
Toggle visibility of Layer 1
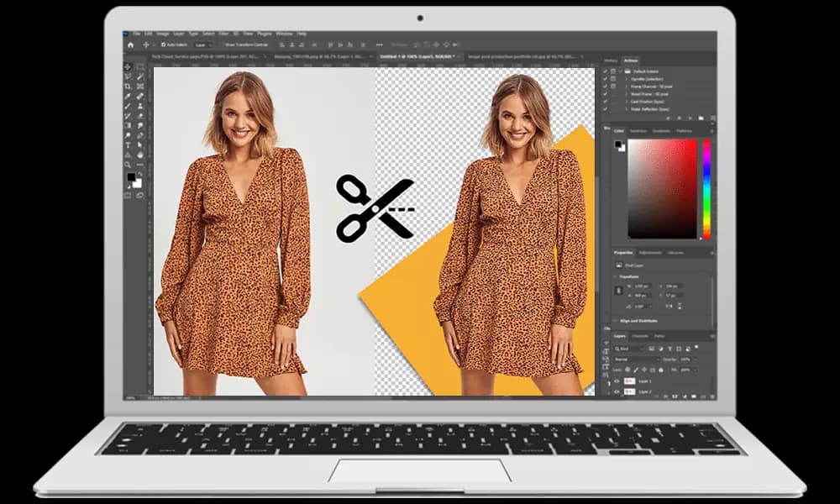[617, 381]
